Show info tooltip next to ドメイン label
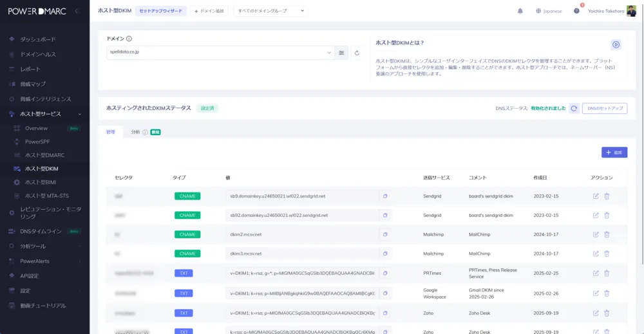 pos(129,39)
